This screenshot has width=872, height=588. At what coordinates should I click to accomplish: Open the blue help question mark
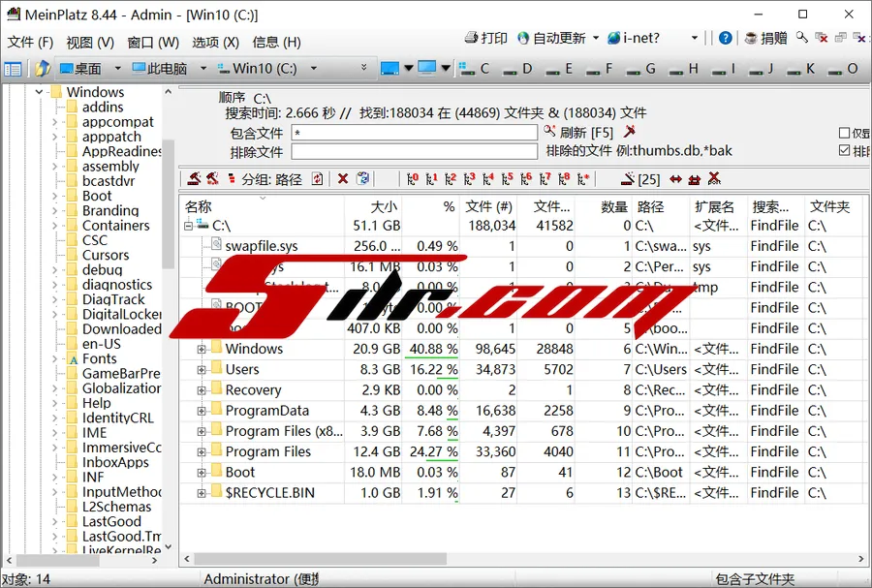point(725,38)
